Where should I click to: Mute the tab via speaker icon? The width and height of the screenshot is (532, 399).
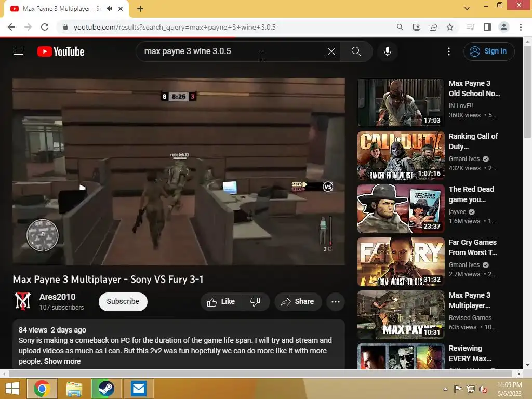[109, 9]
